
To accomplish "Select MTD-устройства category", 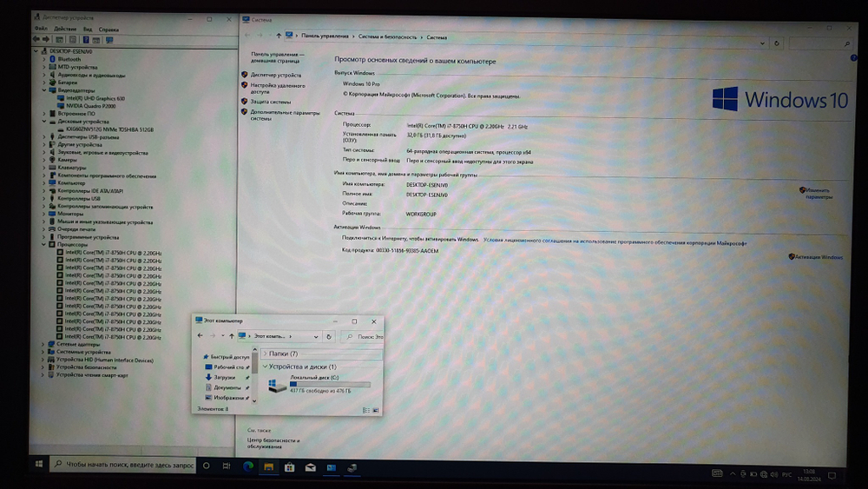I will [77, 67].
